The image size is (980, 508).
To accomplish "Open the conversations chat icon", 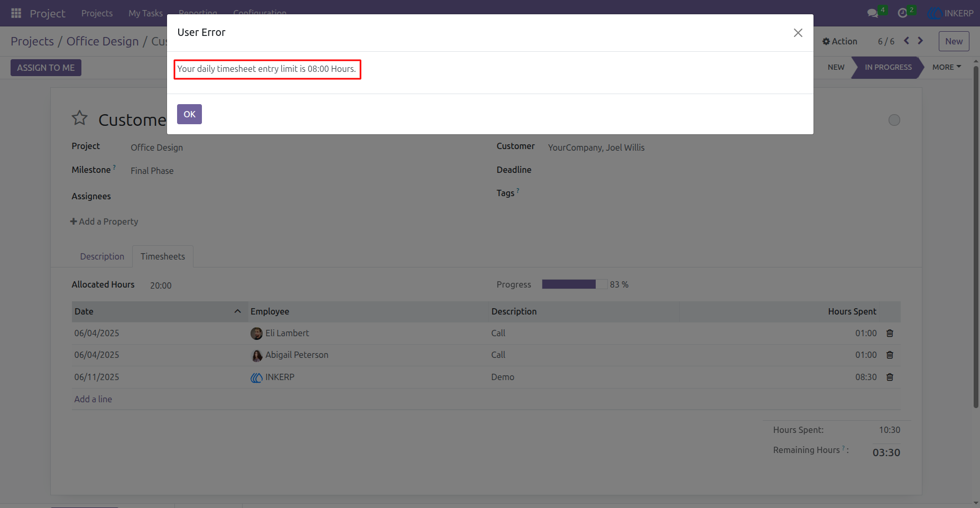I will click(x=873, y=13).
